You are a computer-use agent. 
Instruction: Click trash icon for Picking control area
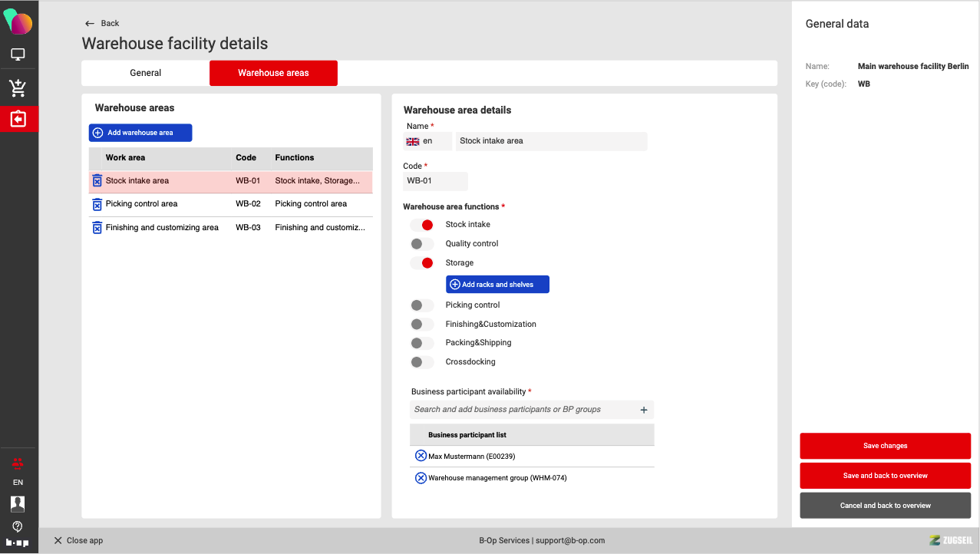97,204
